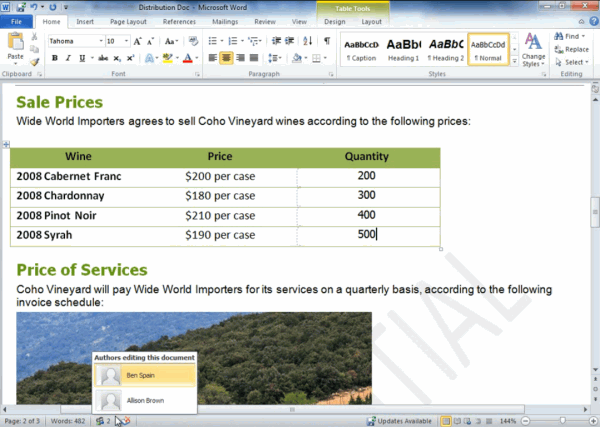
Task: Open the Tahoma font name dropdown
Action: tap(101, 41)
